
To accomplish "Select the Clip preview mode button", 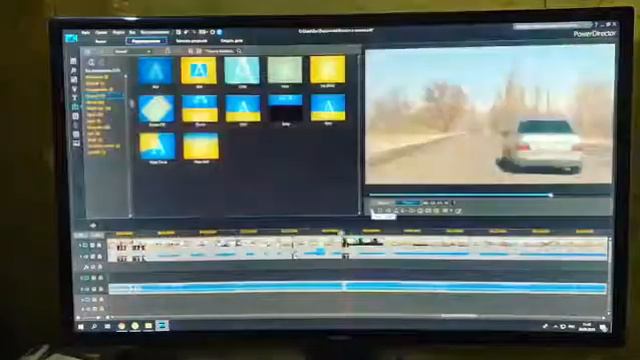I will [383, 202].
